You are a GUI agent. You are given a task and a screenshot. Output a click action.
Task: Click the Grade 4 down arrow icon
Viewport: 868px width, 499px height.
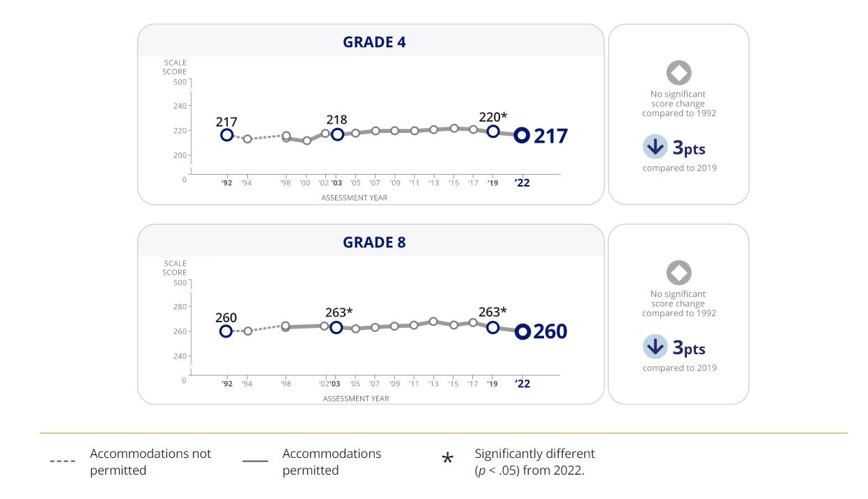655,148
